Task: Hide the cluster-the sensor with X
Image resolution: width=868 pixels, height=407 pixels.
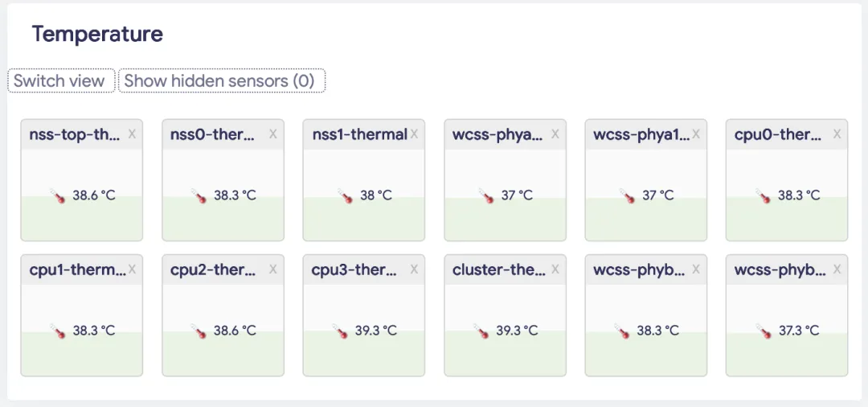Action: [x=555, y=269]
